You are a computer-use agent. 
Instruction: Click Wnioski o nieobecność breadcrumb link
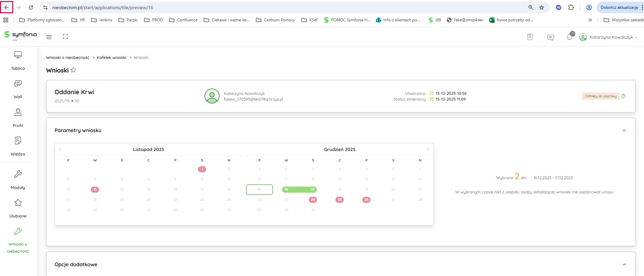68,58
